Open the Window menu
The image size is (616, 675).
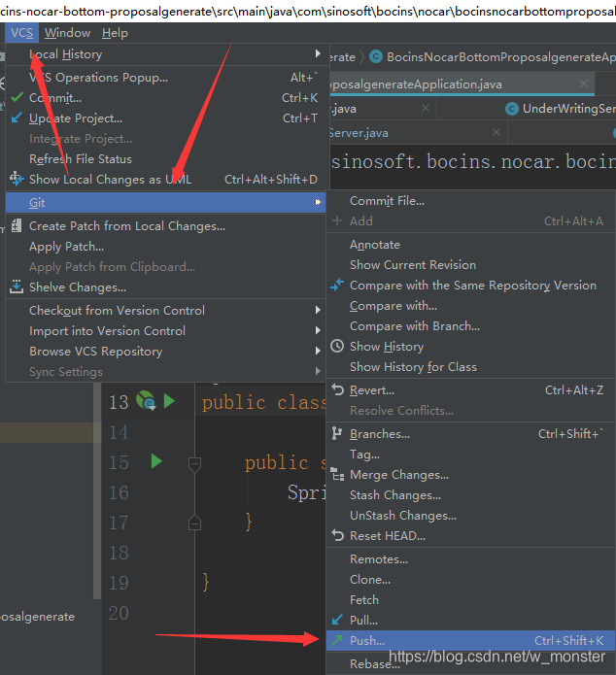[x=68, y=33]
